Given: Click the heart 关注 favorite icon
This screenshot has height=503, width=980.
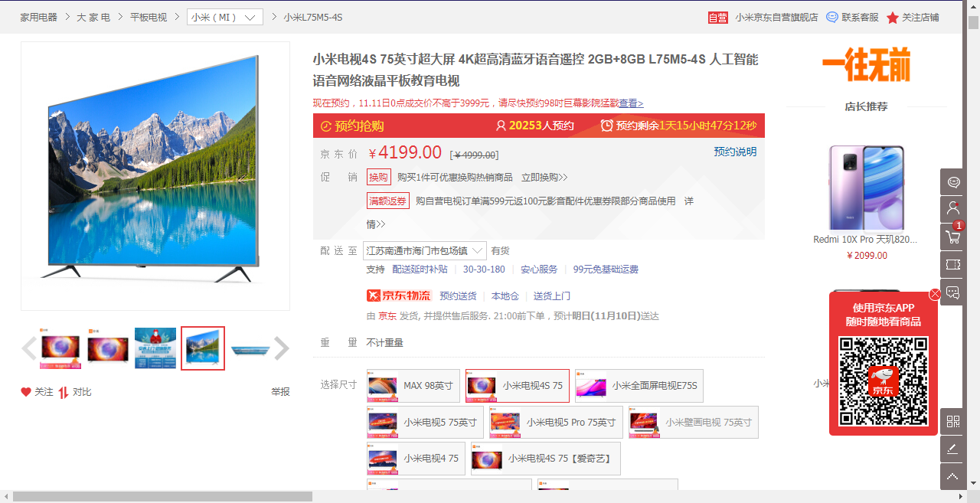Looking at the screenshot, I should tap(26, 392).
